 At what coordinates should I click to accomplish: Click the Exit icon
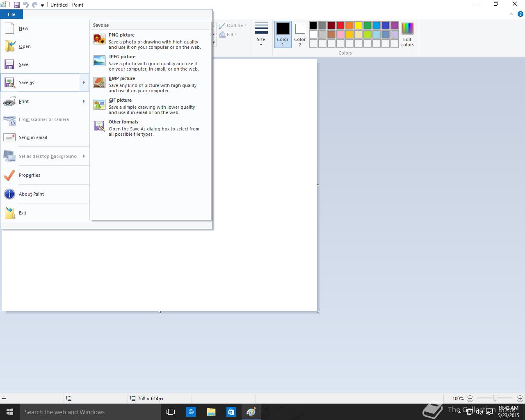pyautogui.click(x=9, y=213)
